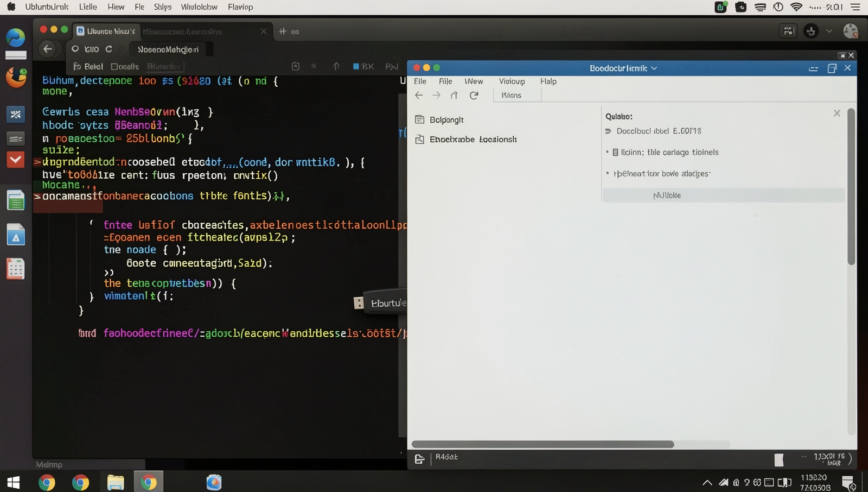The height and width of the screenshot is (492, 868).
Task: Open the Wew menu in the light window
Action: (474, 81)
